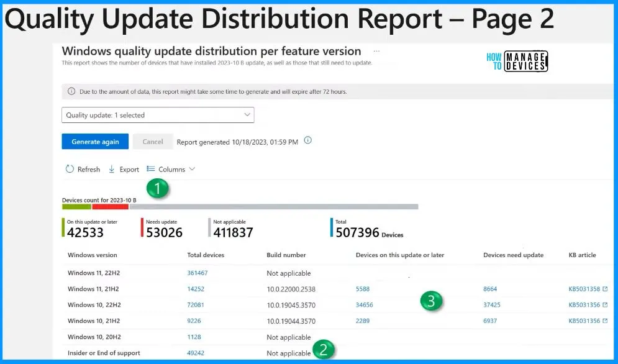Open total devices count 49242

pyautogui.click(x=196, y=353)
